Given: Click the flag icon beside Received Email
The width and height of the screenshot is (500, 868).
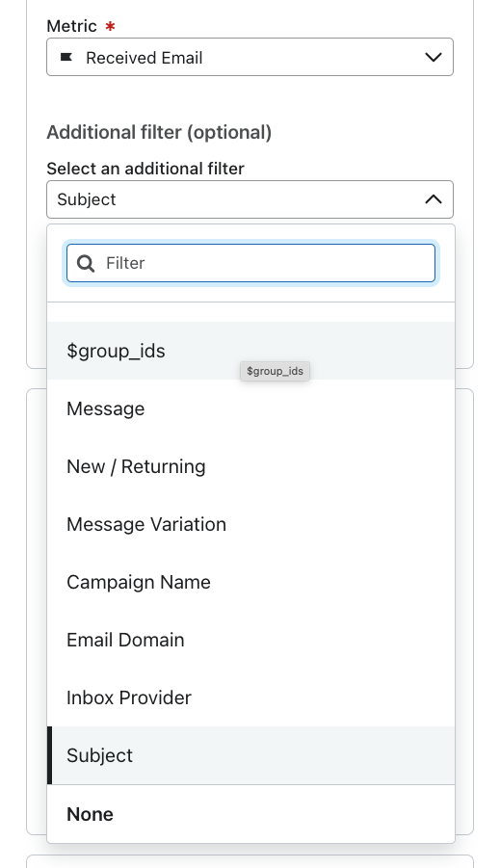Looking at the screenshot, I should point(66,57).
